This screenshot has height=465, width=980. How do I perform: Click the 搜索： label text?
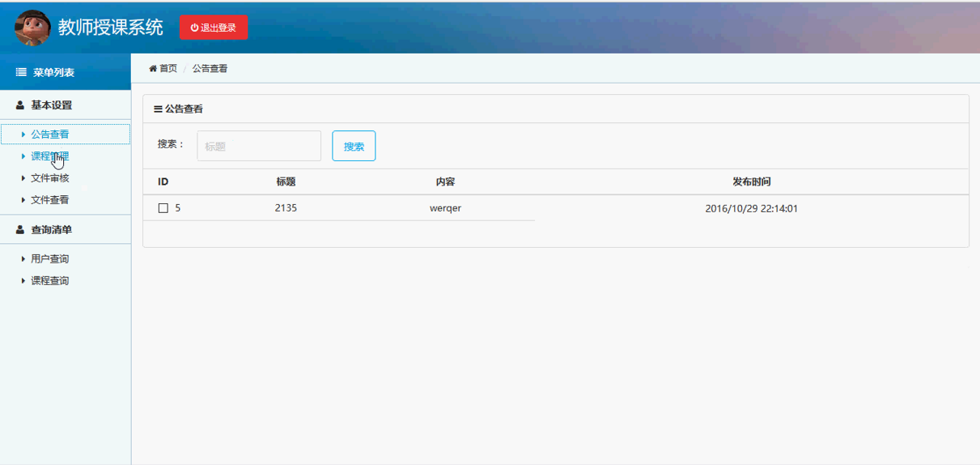171,144
